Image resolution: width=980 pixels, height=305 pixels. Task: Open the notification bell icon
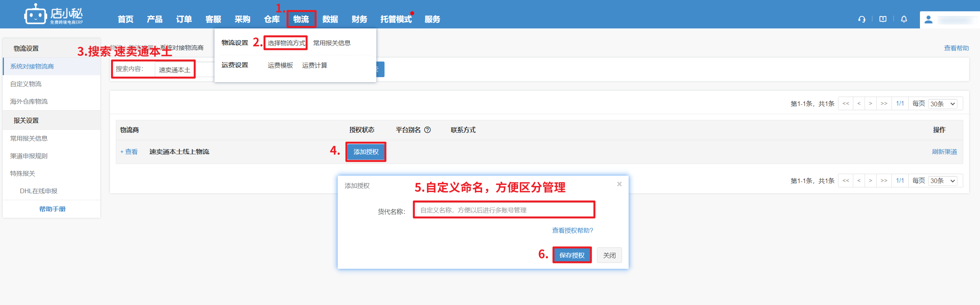[x=904, y=19]
